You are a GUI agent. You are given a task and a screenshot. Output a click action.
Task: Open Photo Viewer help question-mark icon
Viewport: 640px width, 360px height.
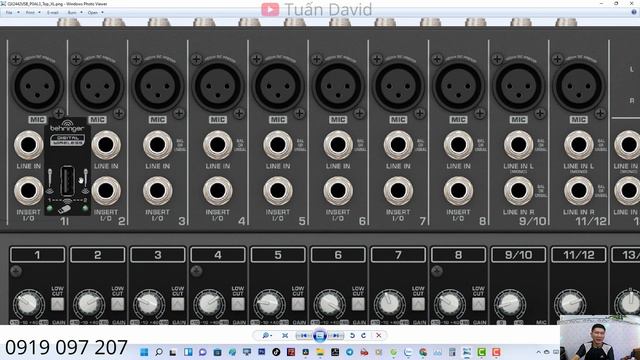coord(634,12)
